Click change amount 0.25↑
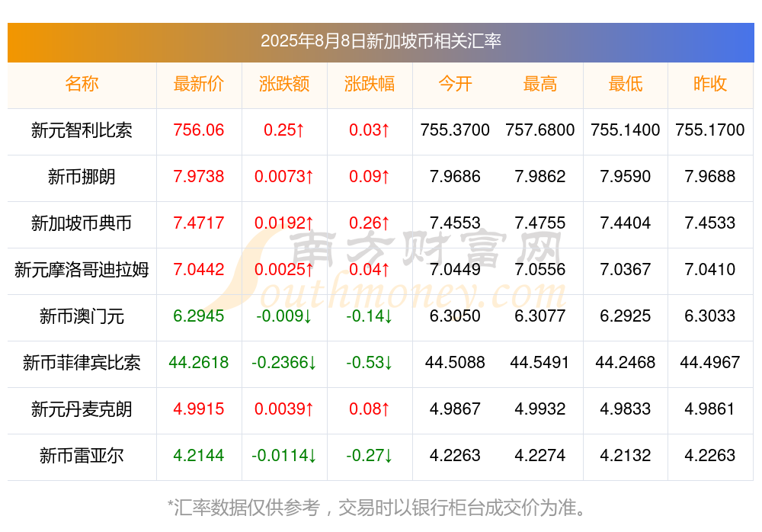Viewport: 762px width, 532px height. coord(284,130)
